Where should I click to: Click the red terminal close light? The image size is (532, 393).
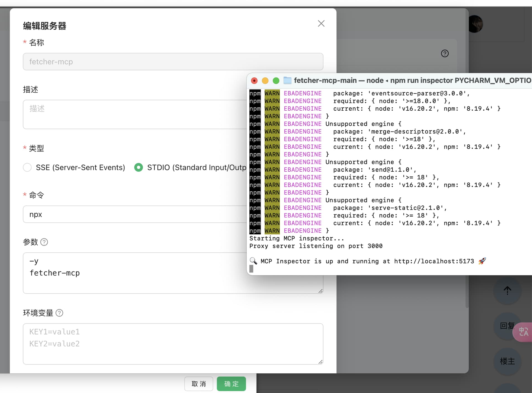pos(254,81)
